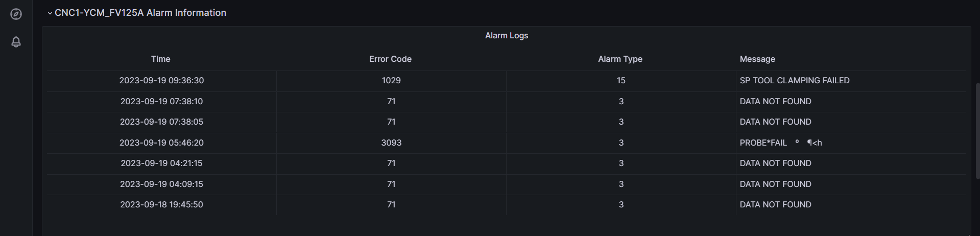This screenshot has width=980, height=236.
Task: Click error code 3093 cell
Action: pos(391,143)
